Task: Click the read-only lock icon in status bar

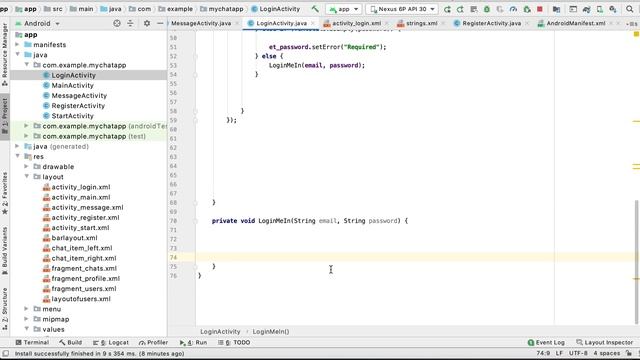Action: [629, 353]
